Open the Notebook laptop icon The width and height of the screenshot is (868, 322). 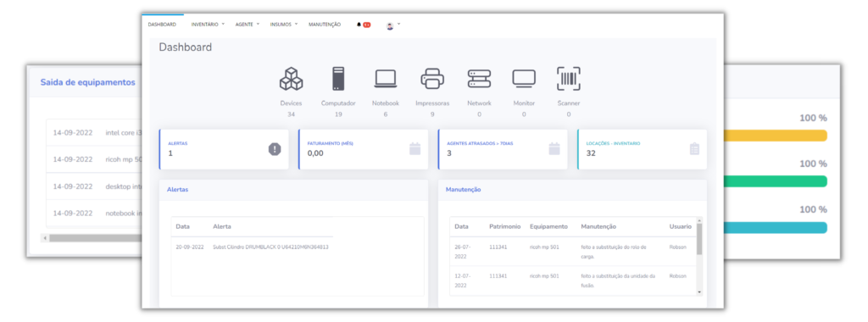pyautogui.click(x=386, y=79)
